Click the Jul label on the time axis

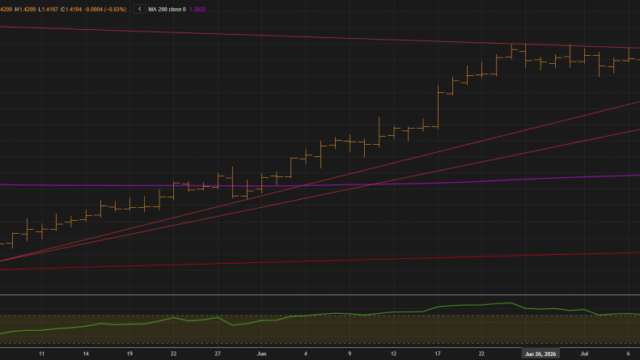[x=584, y=354]
